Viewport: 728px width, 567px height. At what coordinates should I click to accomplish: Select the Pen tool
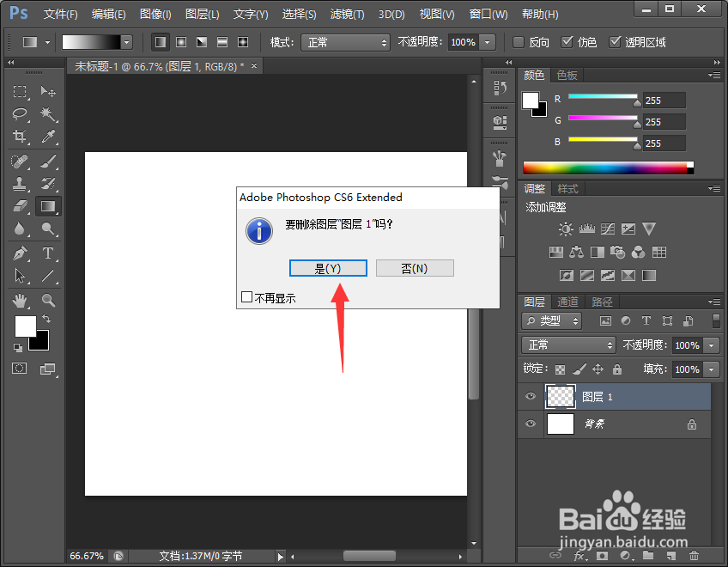(x=20, y=253)
